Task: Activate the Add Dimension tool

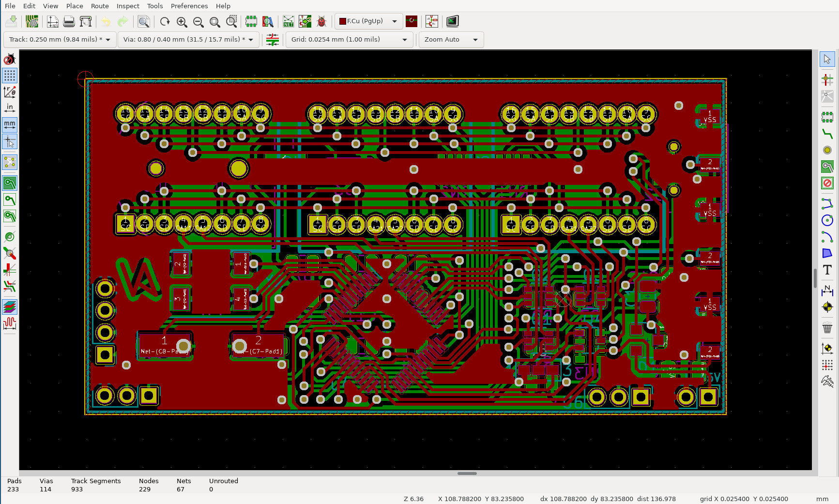Action: click(x=827, y=290)
